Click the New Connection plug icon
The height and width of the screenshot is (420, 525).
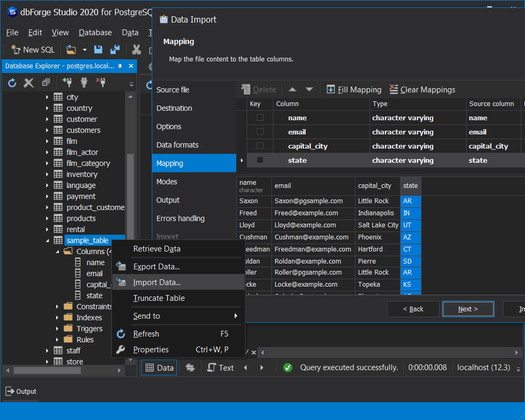(x=67, y=82)
